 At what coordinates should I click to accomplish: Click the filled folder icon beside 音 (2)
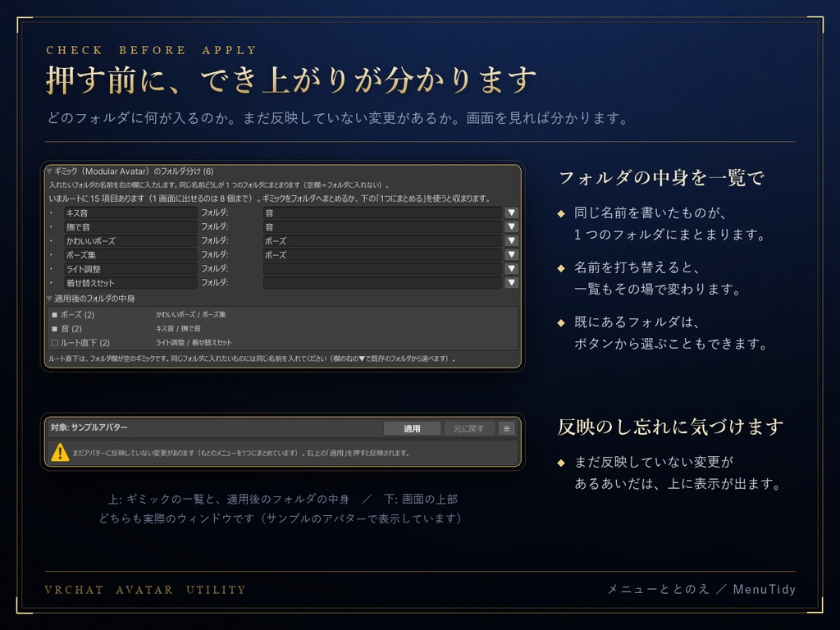pyautogui.click(x=54, y=328)
